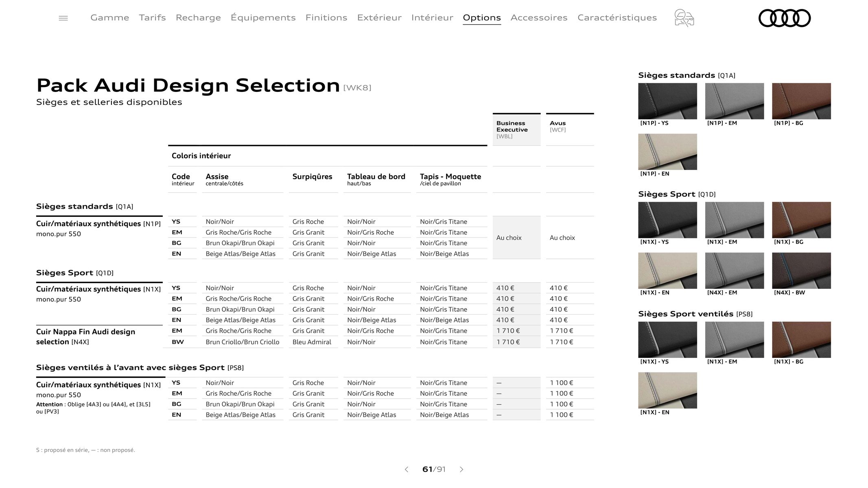
Task: Click Brun Criollo/Brun Criollo cell
Action: (243, 342)
